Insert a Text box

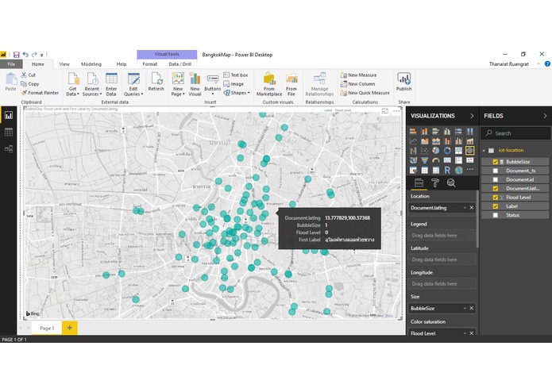click(x=236, y=75)
